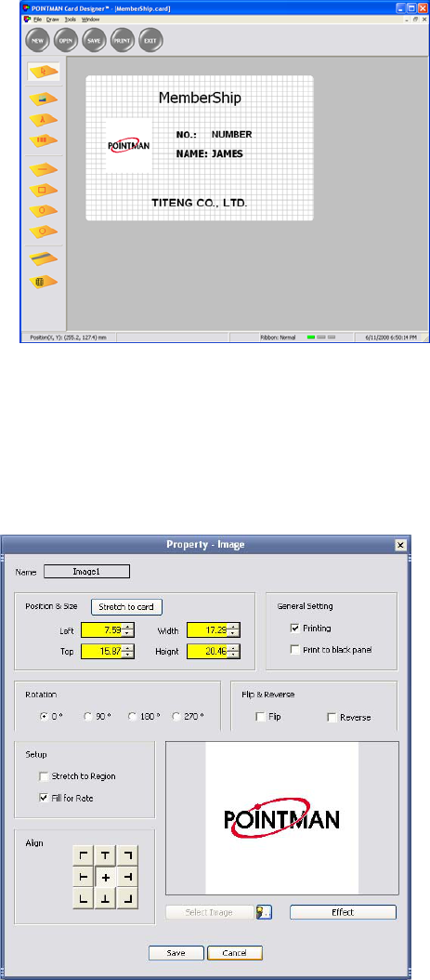Click the Left position field 7.59
Image resolution: width=430 pixels, height=980 pixels.
102,629
